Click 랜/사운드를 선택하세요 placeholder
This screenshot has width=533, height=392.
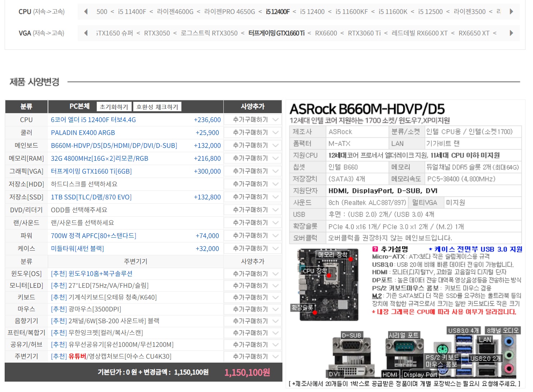82,223
